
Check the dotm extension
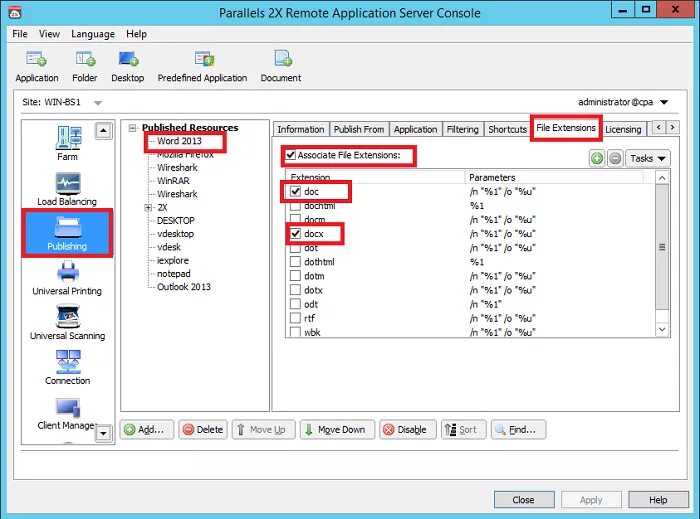point(295,276)
